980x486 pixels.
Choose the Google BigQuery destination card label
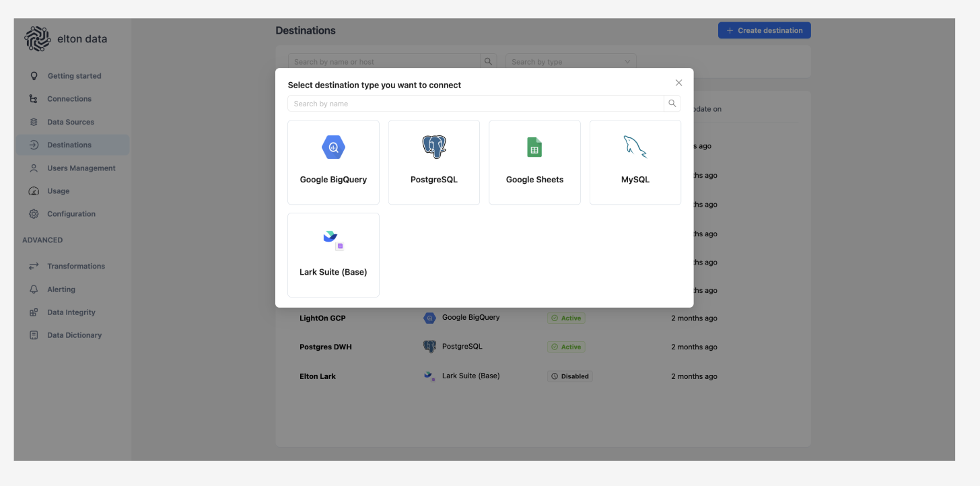pyautogui.click(x=333, y=180)
